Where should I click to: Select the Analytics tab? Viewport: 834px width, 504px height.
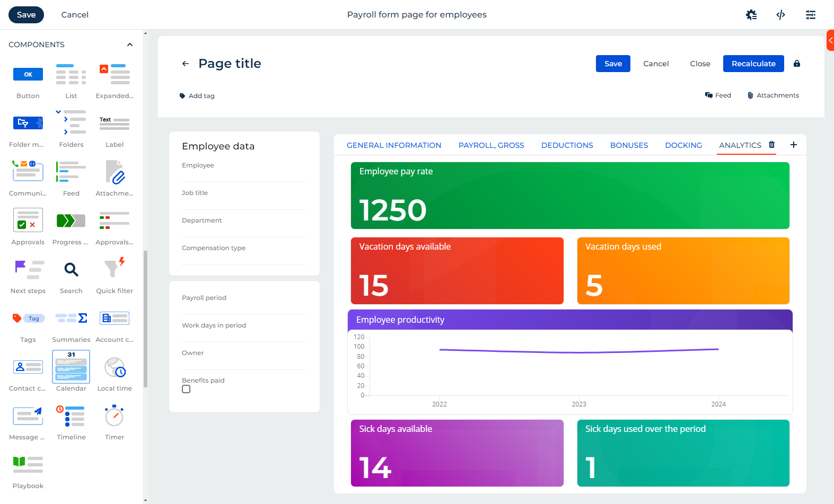point(740,145)
